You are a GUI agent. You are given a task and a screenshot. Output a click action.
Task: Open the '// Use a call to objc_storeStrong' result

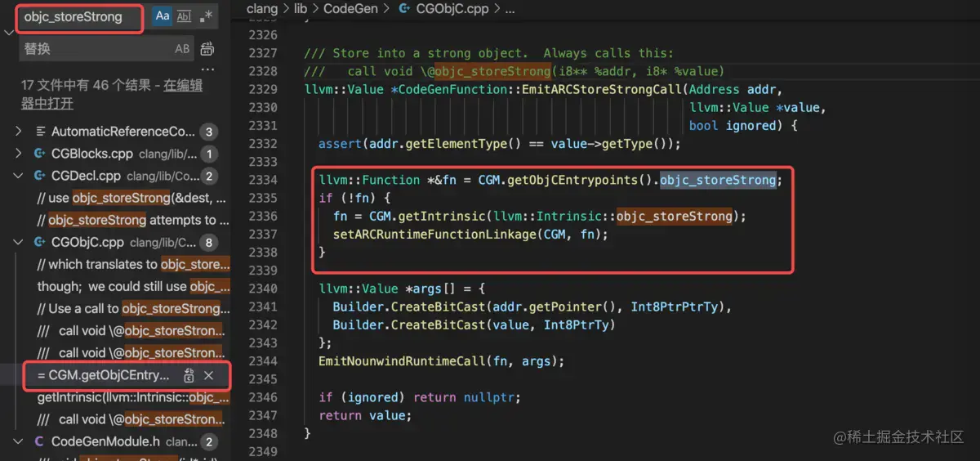131,309
